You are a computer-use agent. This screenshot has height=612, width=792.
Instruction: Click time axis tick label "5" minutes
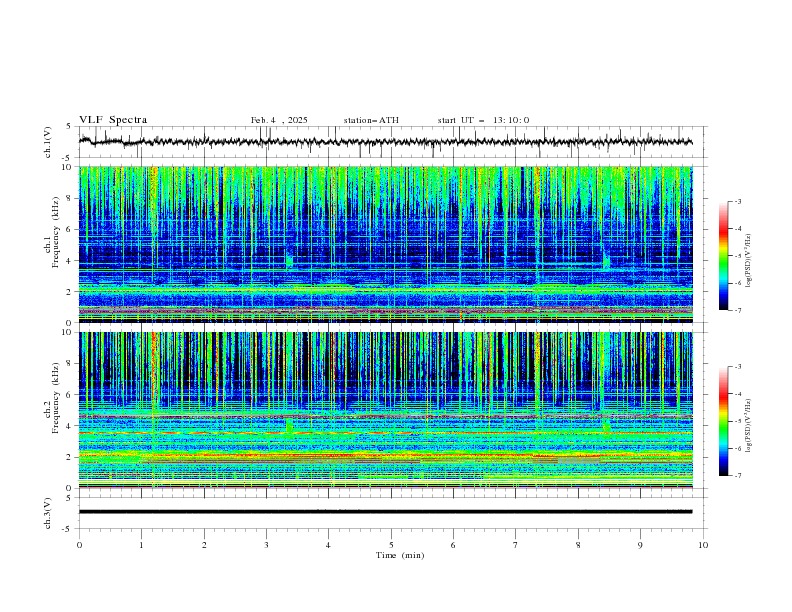(391, 545)
